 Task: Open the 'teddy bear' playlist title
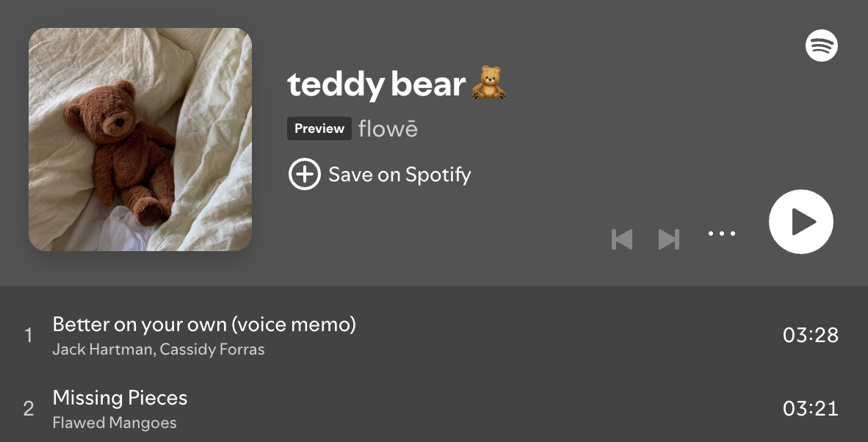point(376,84)
